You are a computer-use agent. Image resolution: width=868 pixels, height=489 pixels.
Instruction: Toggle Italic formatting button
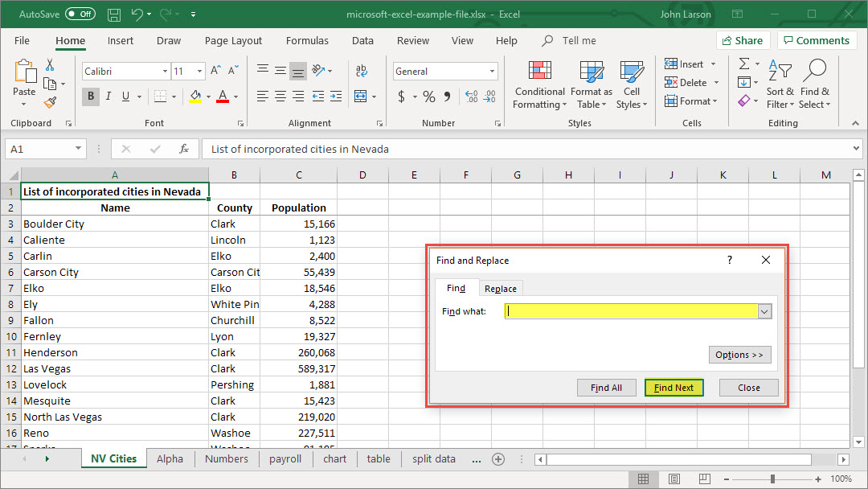tap(108, 97)
